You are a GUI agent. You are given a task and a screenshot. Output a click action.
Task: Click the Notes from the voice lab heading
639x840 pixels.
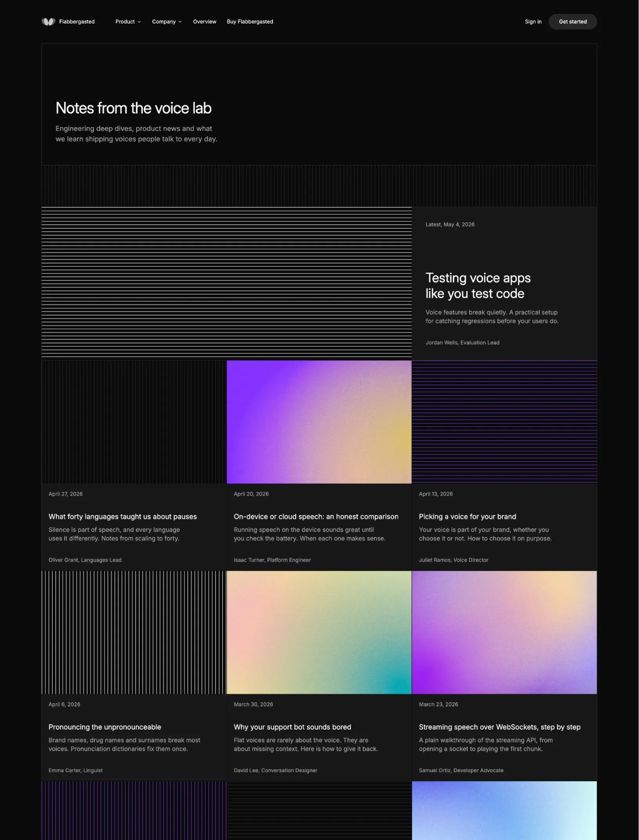point(134,108)
